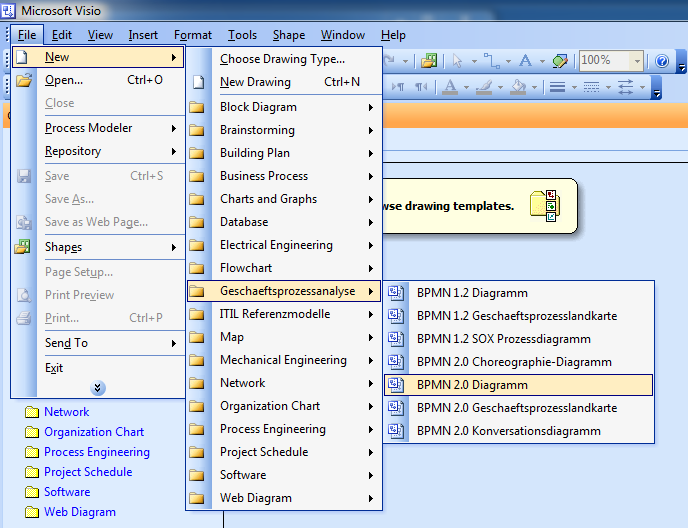Click the Line Pattern icon
Screen dimensions: 688x528
[x=591, y=87]
